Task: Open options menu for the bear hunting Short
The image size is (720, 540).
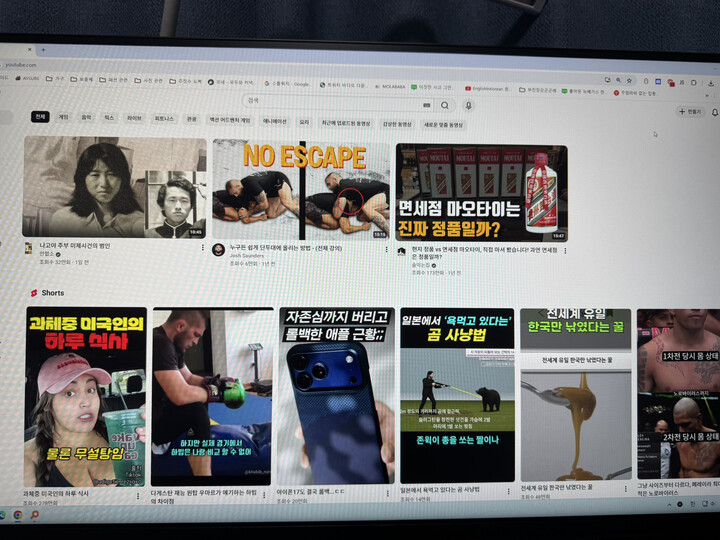Action: (x=512, y=491)
